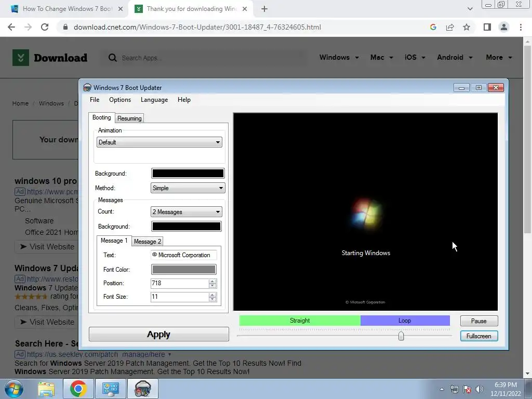Pick the Messages Background color swatch

click(x=187, y=227)
